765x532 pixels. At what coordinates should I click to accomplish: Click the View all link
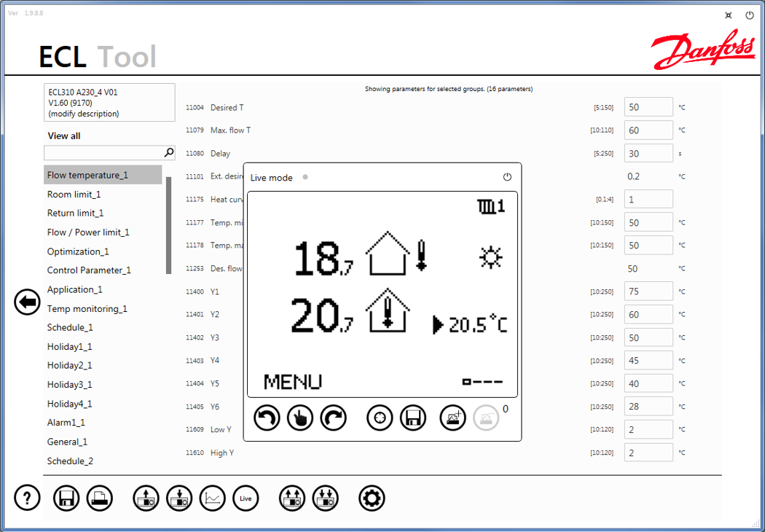pyautogui.click(x=63, y=136)
